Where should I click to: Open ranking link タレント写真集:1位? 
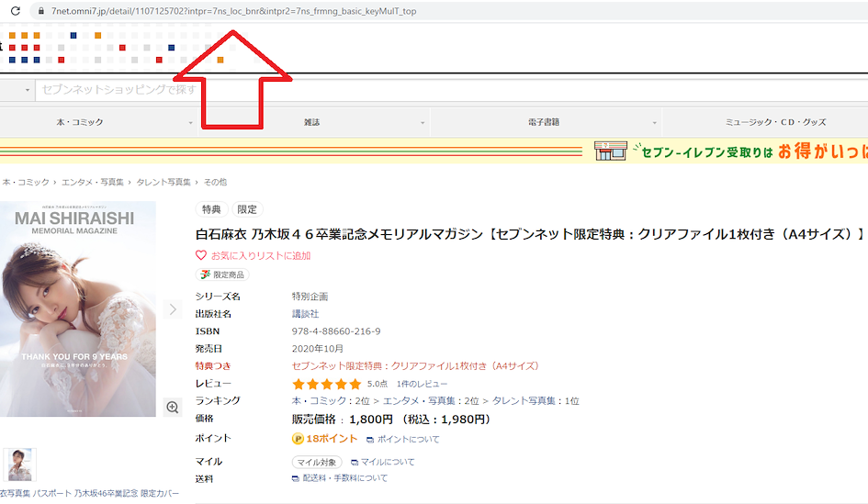click(535, 400)
